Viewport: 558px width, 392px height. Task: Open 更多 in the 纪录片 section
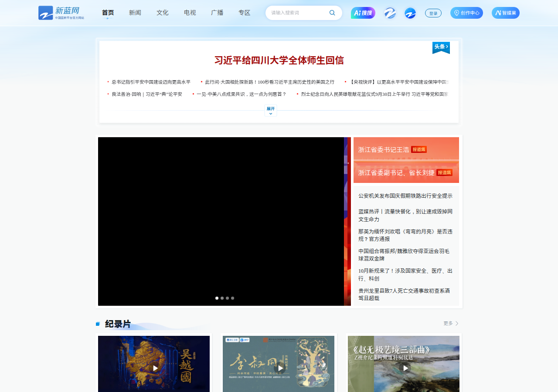tap(451, 323)
